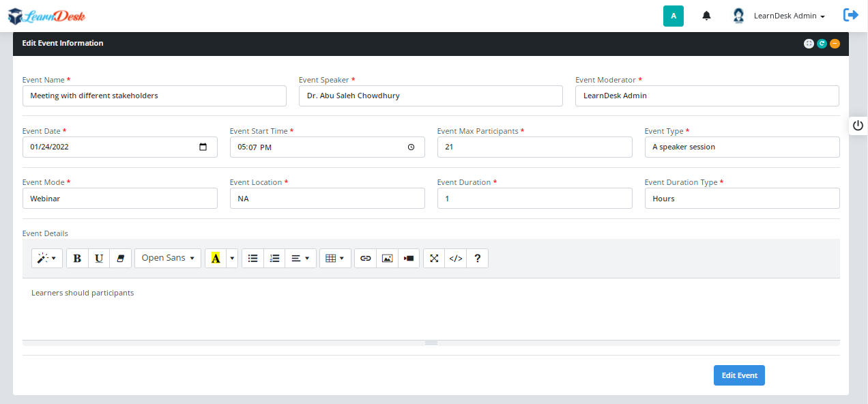The width and height of the screenshot is (868, 404).
Task: Open the editor help question mark
Action: (x=478, y=258)
